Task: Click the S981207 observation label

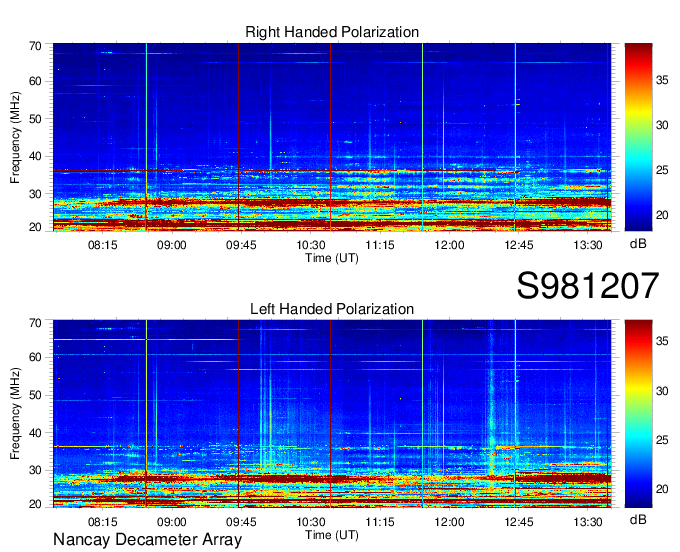Action: [588, 286]
